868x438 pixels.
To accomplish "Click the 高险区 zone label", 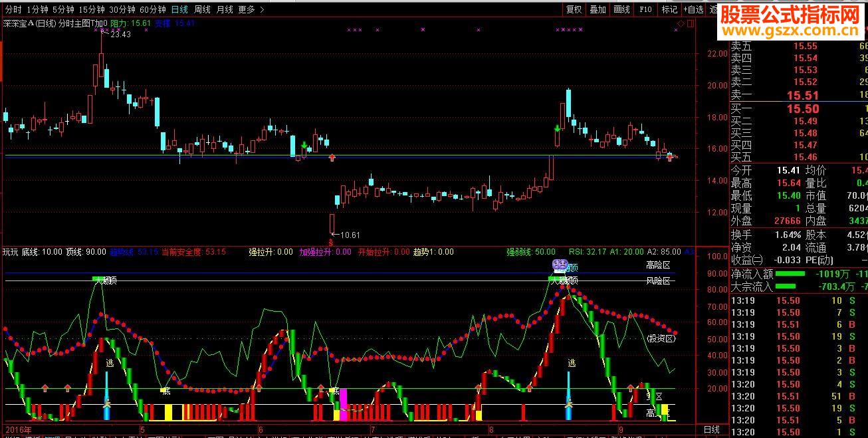I will [660, 265].
